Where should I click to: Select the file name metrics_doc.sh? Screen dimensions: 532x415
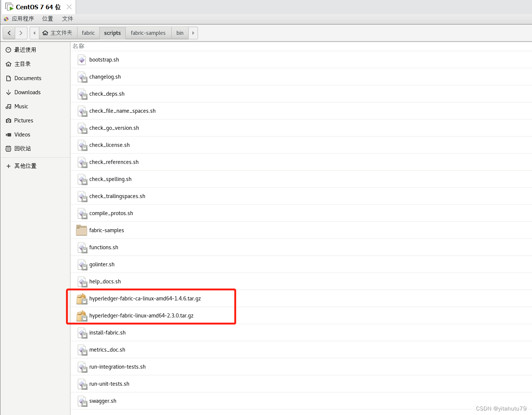pyautogui.click(x=107, y=350)
